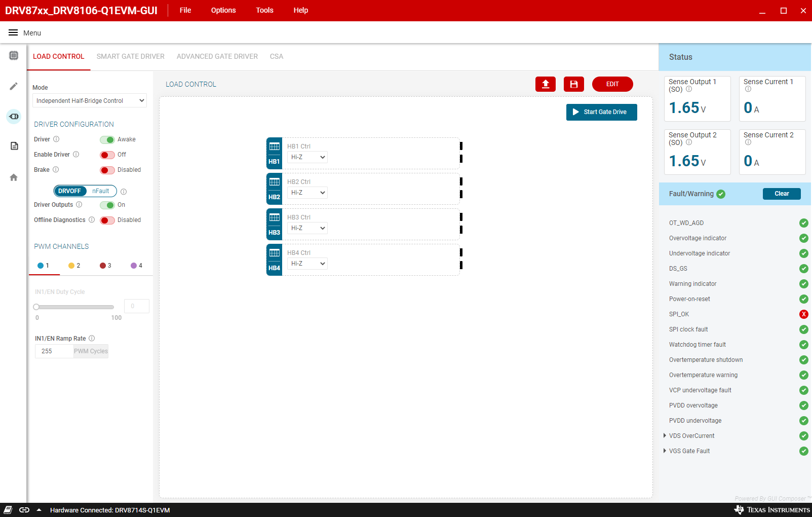The image size is (812, 517).
Task: Click the Fault/Warning green status check
Action: (x=721, y=194)
